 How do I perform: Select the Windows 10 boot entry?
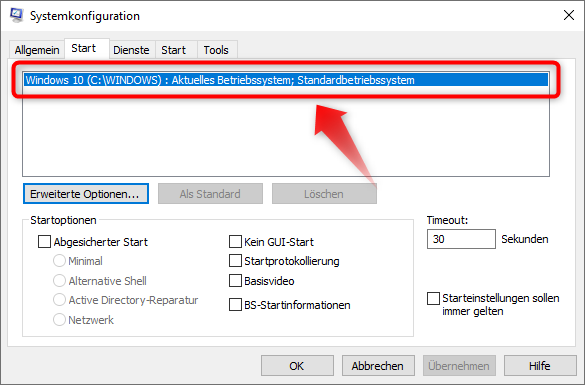pyautogui.click(x=286, y=80)
